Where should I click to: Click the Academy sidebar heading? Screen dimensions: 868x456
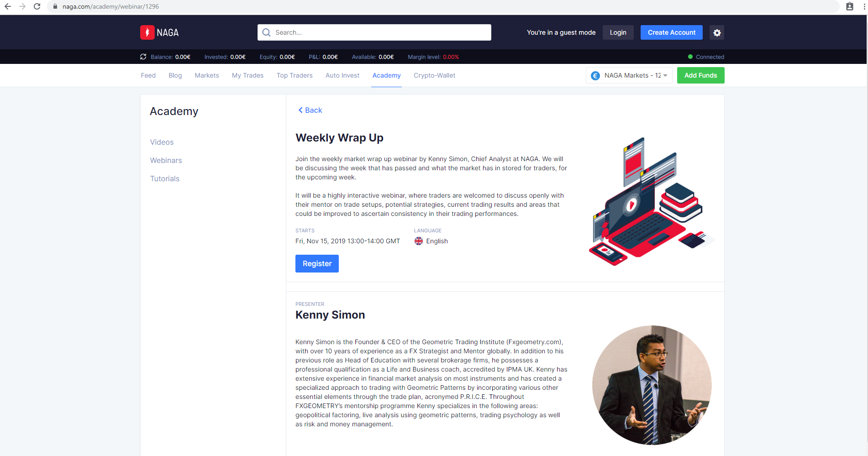pyautogui.click(x=174, y=111)
